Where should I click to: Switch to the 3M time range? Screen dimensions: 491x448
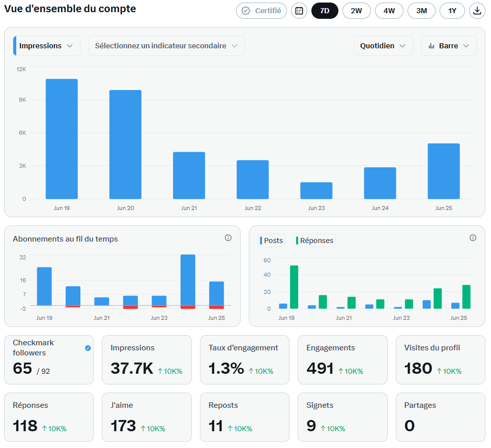421,11
